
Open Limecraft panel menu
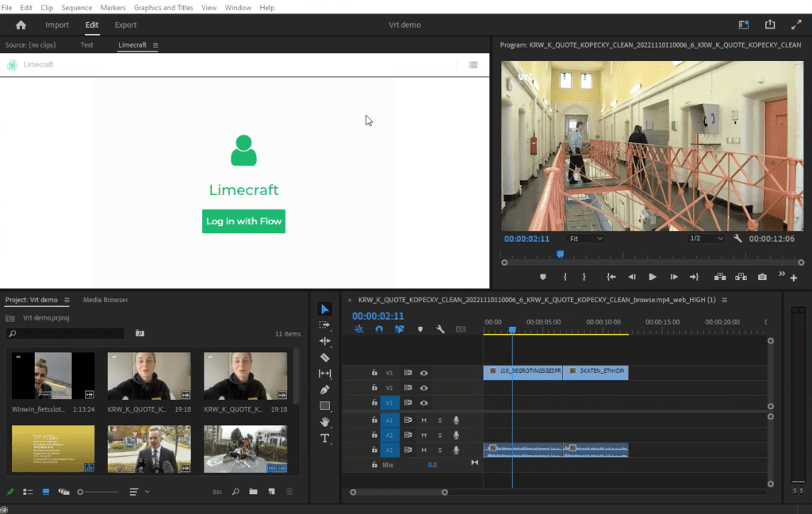tap(155, 45)
